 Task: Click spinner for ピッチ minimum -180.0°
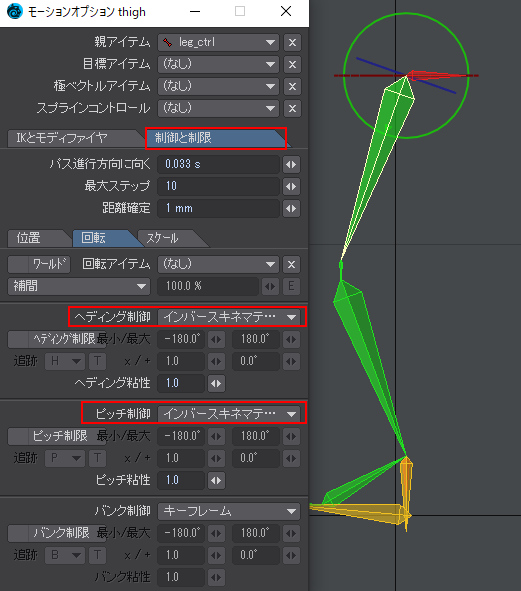pos(216,436)
